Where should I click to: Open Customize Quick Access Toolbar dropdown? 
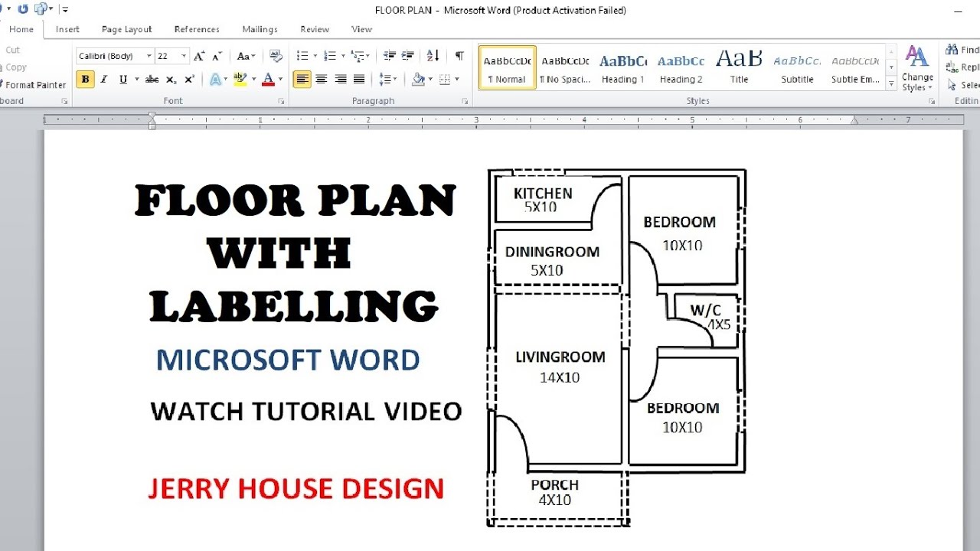point(64,9)
